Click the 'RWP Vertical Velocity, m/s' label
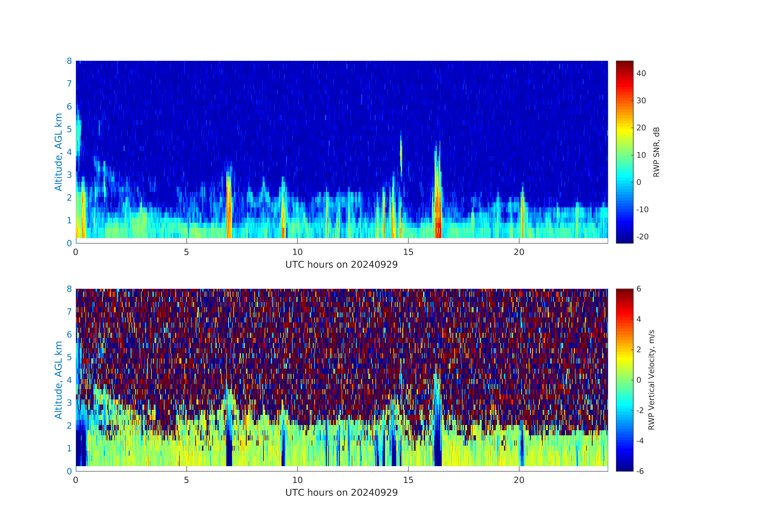 (x=651, y=380)
